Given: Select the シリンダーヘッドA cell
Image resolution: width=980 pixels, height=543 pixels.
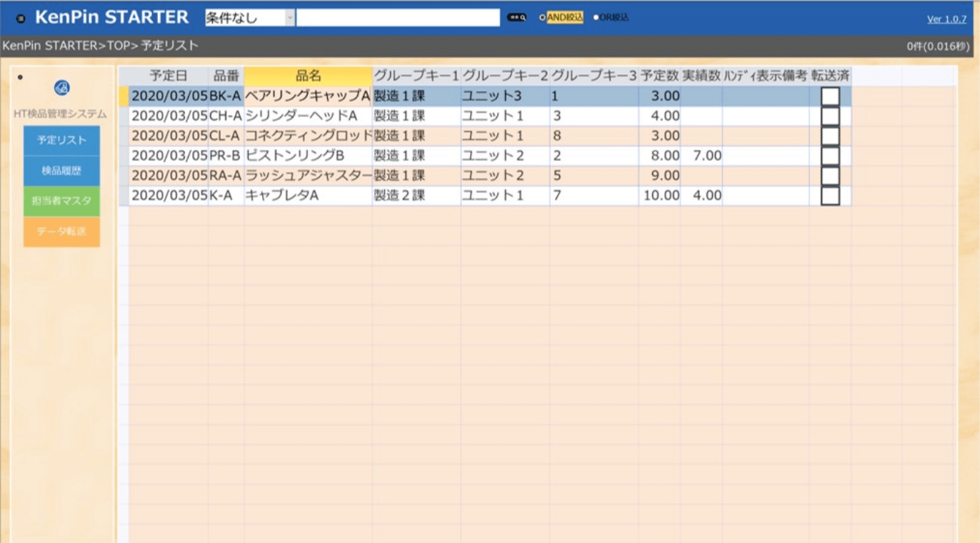Looking at the screenshot, I should point(309,116).
